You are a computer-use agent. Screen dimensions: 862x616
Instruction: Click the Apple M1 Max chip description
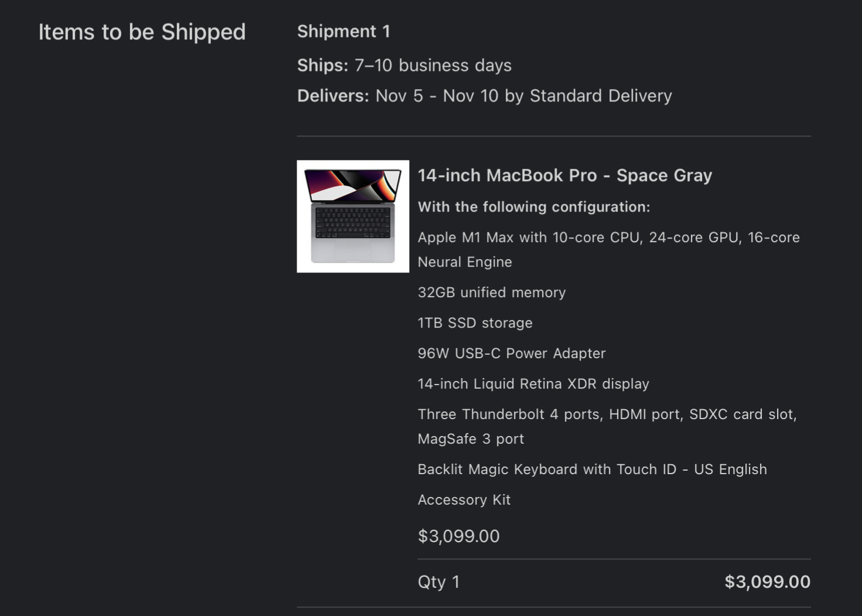(608, 237)
